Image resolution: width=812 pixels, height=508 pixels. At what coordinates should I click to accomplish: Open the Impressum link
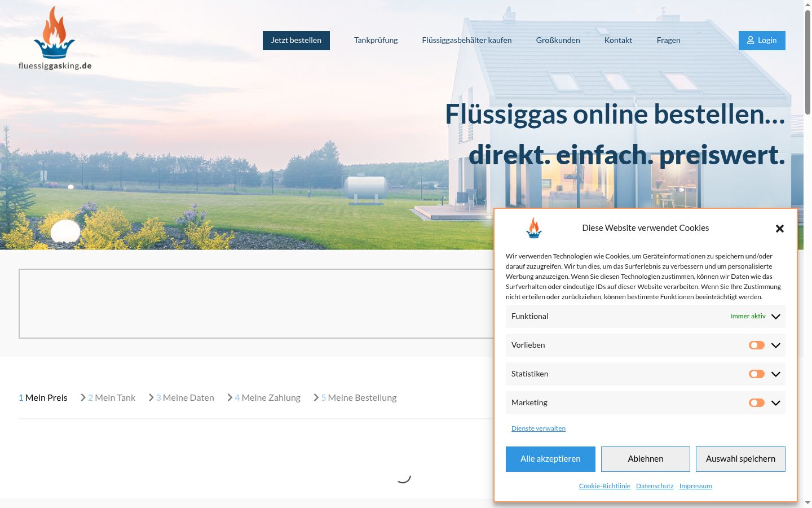pyautogui.click(x=696, y=486)
